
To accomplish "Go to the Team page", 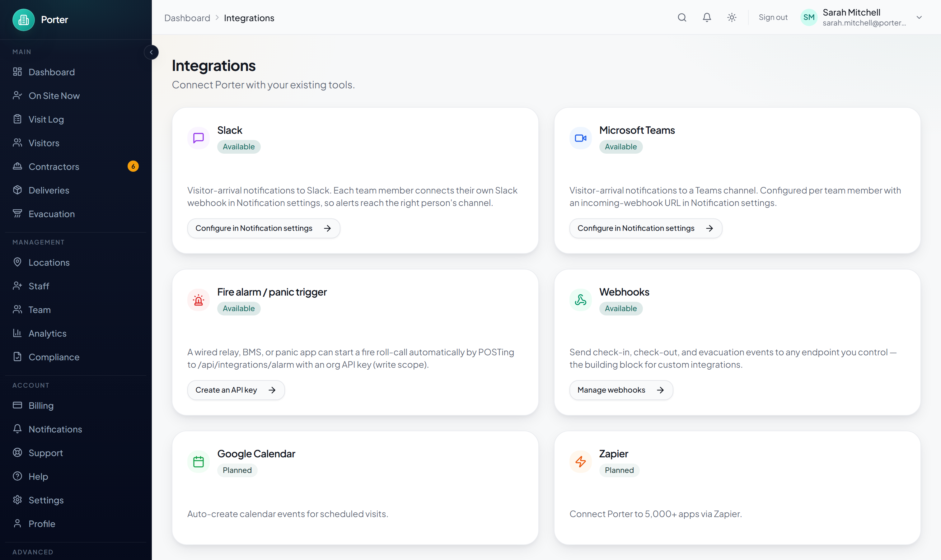I will point(76,310).
